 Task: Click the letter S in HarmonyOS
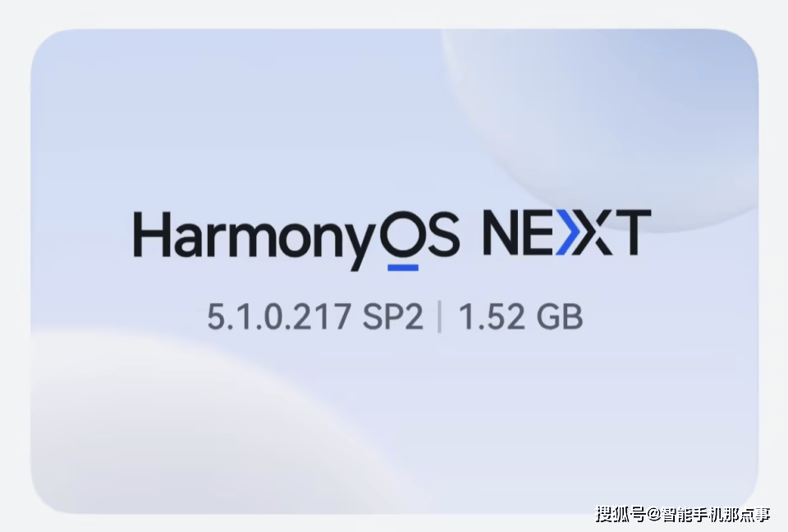(442, 233)
